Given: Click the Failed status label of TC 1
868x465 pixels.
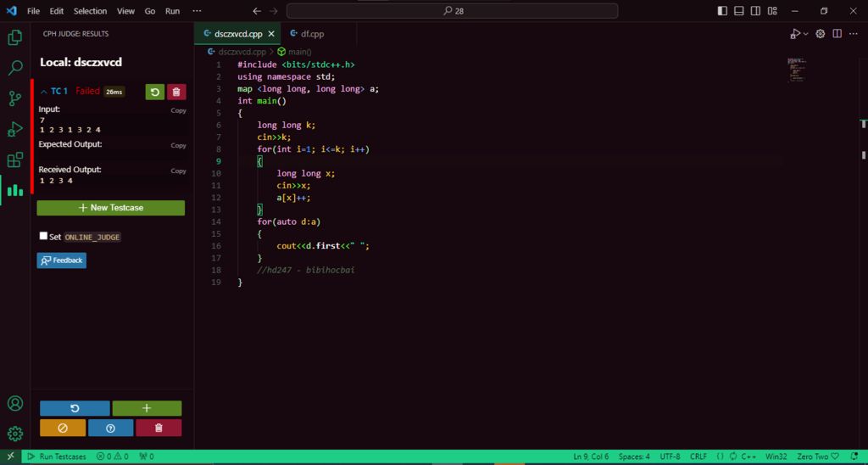Looking at the screenshot, I should (87, 92).
